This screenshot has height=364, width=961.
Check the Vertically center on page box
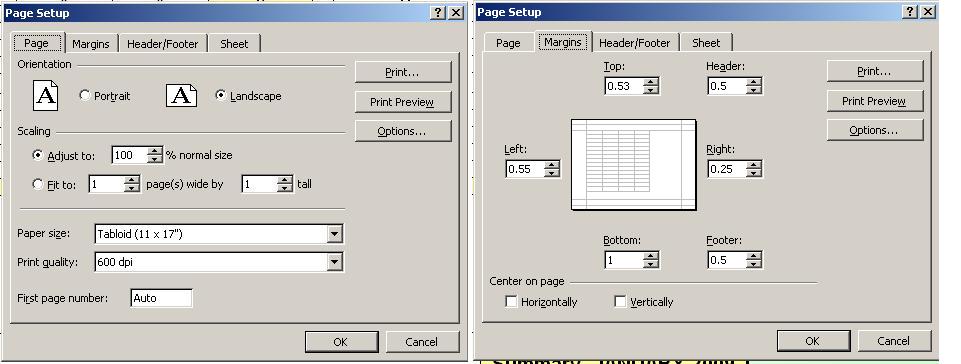coord(620,301)
